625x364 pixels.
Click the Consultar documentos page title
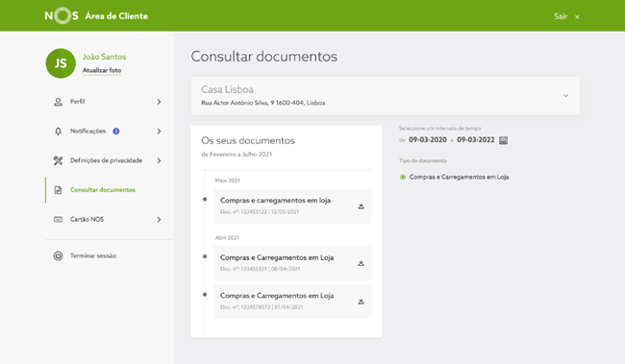tap(263, 56)
